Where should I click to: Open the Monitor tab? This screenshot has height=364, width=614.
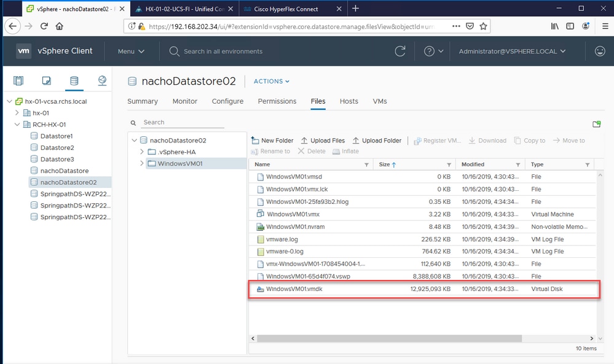(185, 101)
